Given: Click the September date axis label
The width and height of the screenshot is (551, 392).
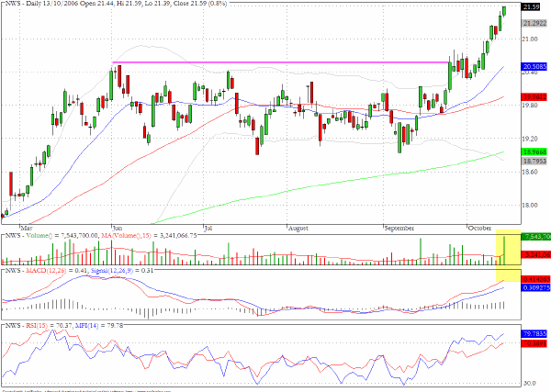Looking at the screenshot, I should pyautogui.click(x=399, y=228).
